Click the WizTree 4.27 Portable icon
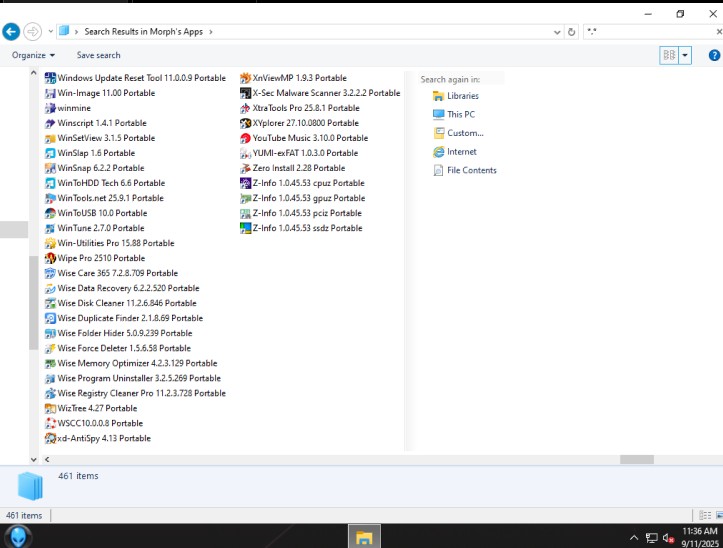Image resolution: width=723 pixels, height=548 pixels. point(50,408)
